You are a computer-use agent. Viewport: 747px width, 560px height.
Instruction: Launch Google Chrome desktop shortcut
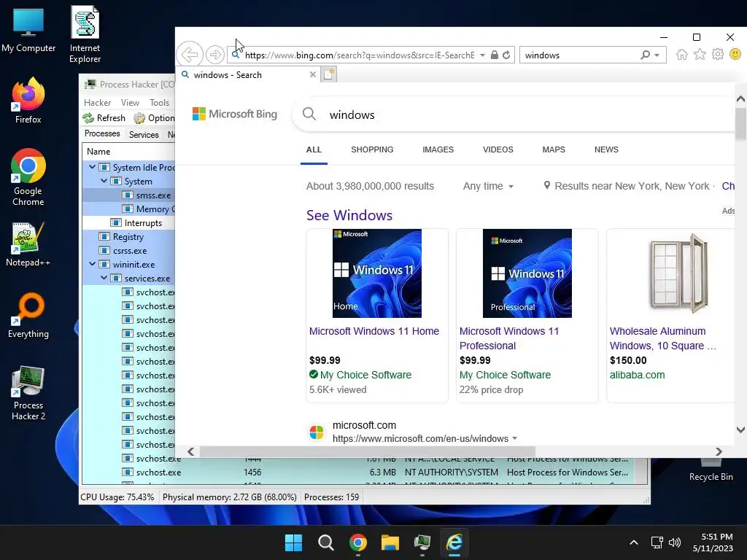click(x=28, y=177)
